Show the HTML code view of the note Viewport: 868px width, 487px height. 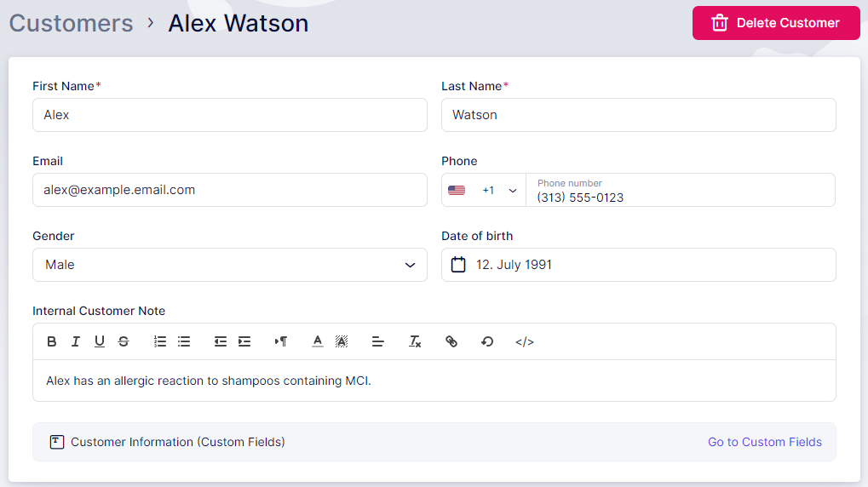(x=525, y=341)
